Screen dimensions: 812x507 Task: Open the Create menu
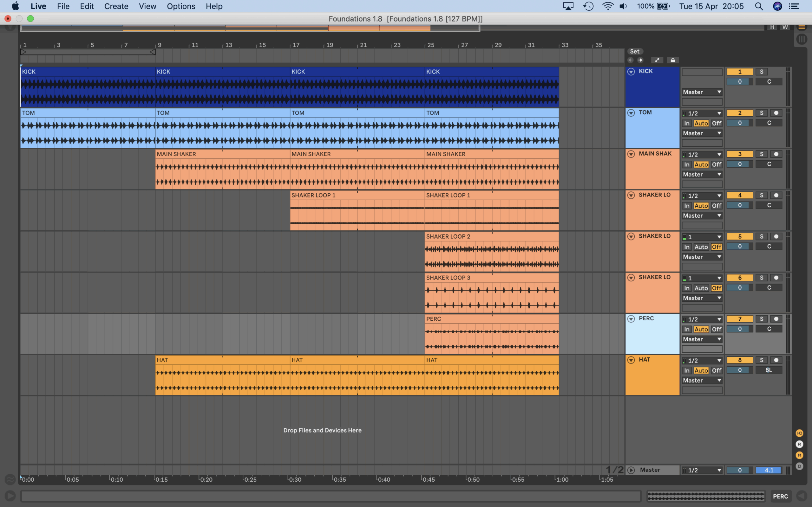pos(116,6)
